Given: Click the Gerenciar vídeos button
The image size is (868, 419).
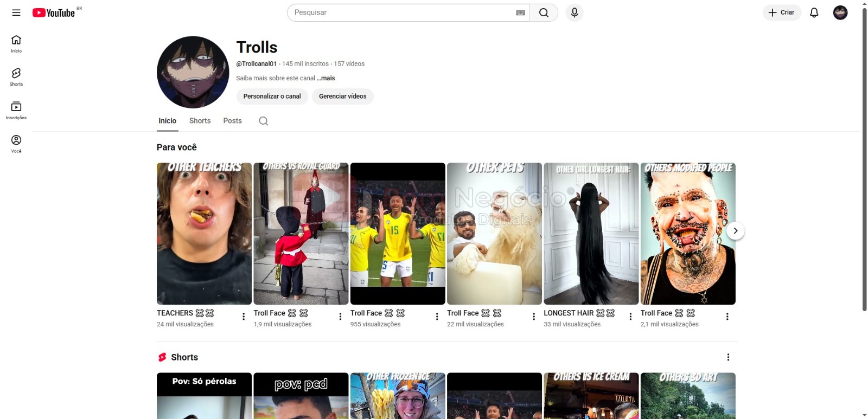Looking at the screenshot, I should click(x=342, y=96).
